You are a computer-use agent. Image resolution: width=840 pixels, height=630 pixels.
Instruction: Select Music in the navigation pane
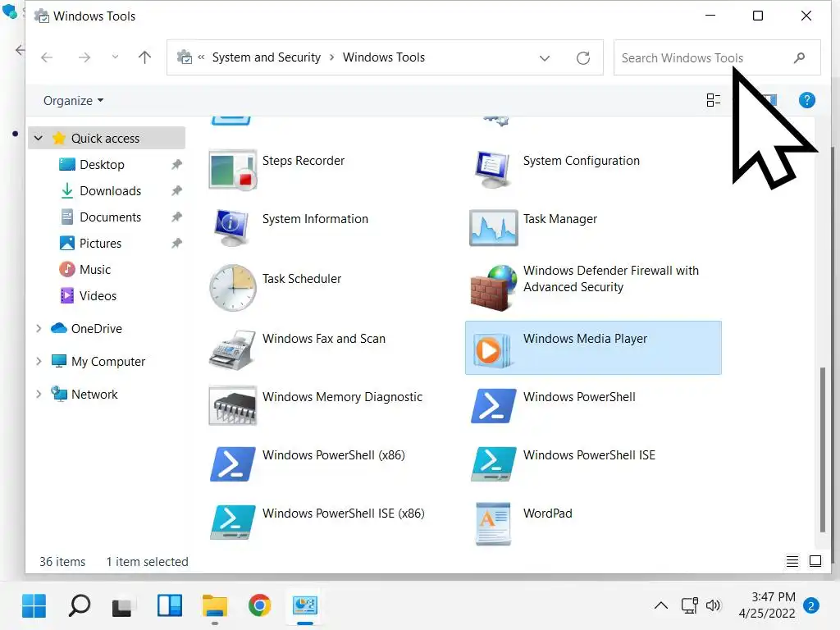(95, 269)
